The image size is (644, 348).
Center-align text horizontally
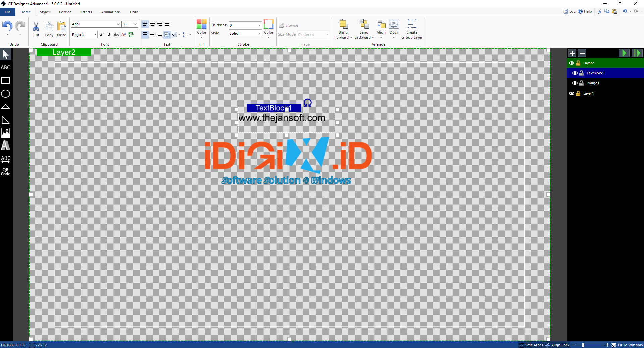coord(152,24)
